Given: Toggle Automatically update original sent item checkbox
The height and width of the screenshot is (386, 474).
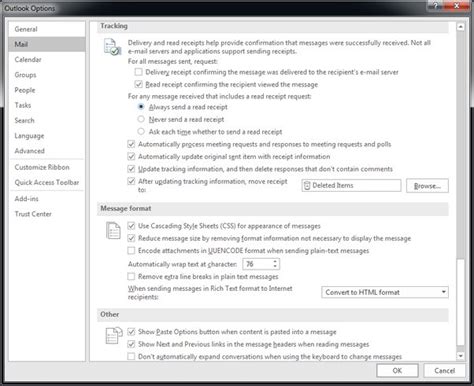Looking at the screenshot, I should pos(131,156).
